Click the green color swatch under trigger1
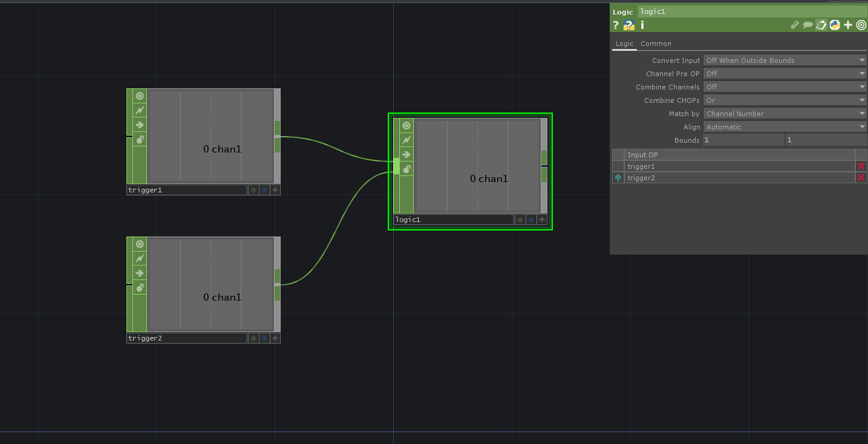The height and width of the screenshot is (444, 868). coord(253,189)
